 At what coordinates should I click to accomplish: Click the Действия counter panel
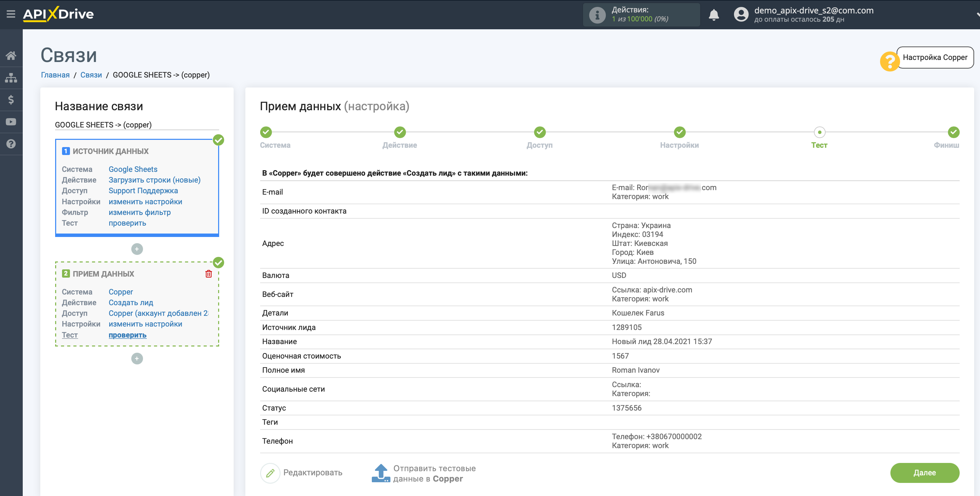pos(641,15)
